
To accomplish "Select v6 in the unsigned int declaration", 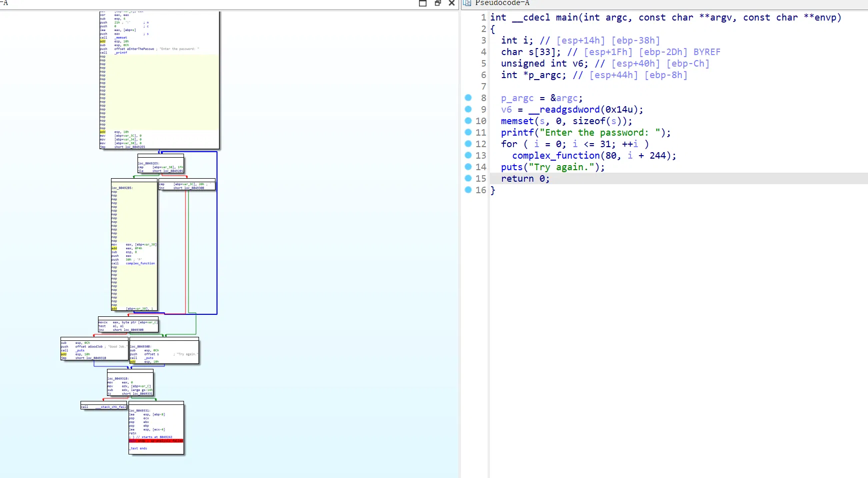I will pos(577,64).
